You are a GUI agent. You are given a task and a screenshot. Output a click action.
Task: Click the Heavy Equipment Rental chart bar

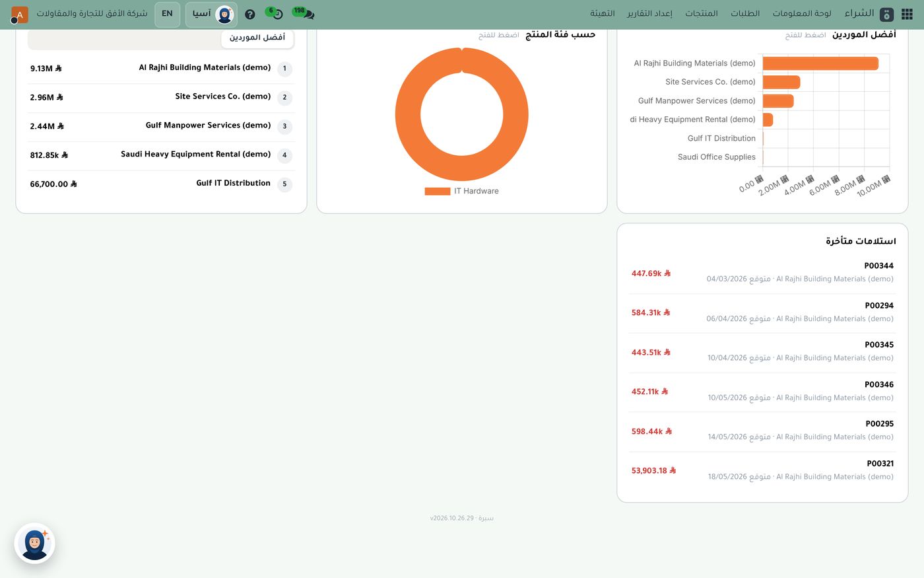[x=768, y=120]
